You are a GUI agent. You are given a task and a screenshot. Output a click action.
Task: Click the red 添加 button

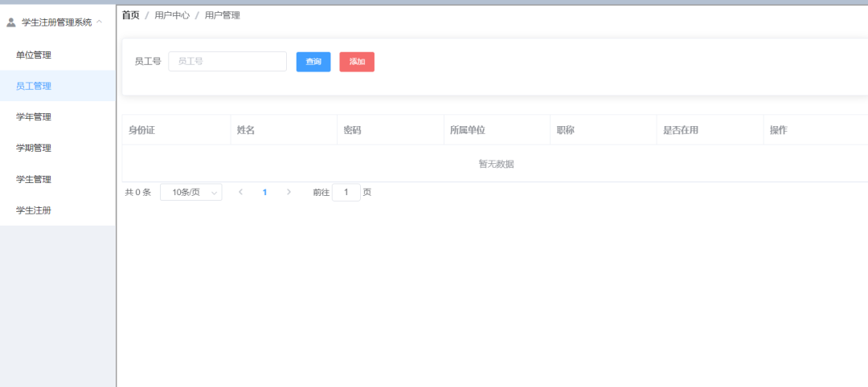pos(357,62)
